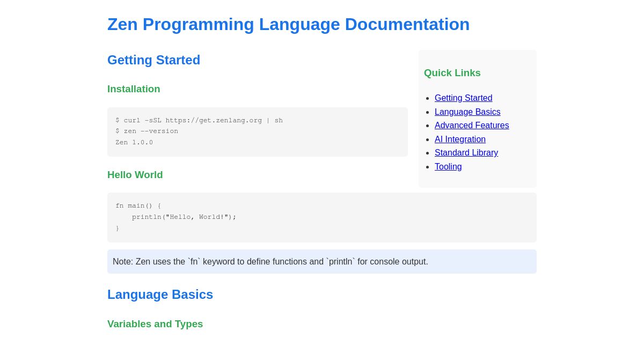The width and height of the screenshot is (644, 338).
Task: Click the page title Zen Programming Language Documentation
Action: pos(288,24)
